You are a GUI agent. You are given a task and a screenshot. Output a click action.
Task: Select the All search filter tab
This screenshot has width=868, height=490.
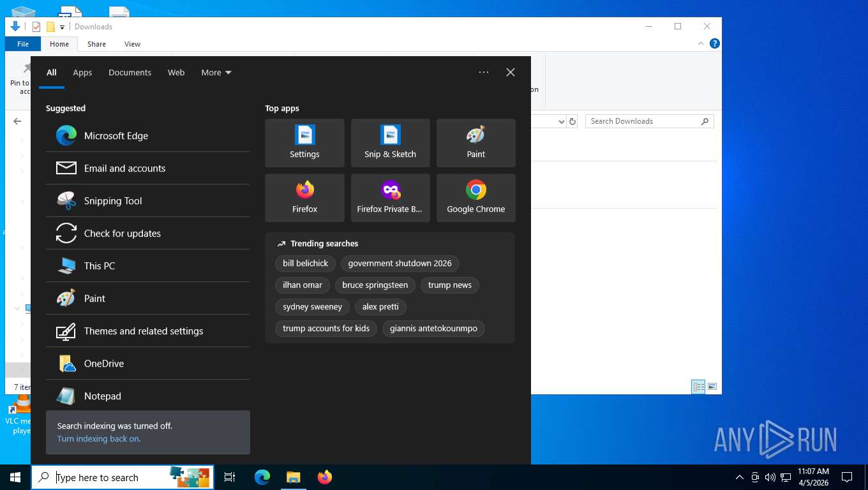[52, 72]
